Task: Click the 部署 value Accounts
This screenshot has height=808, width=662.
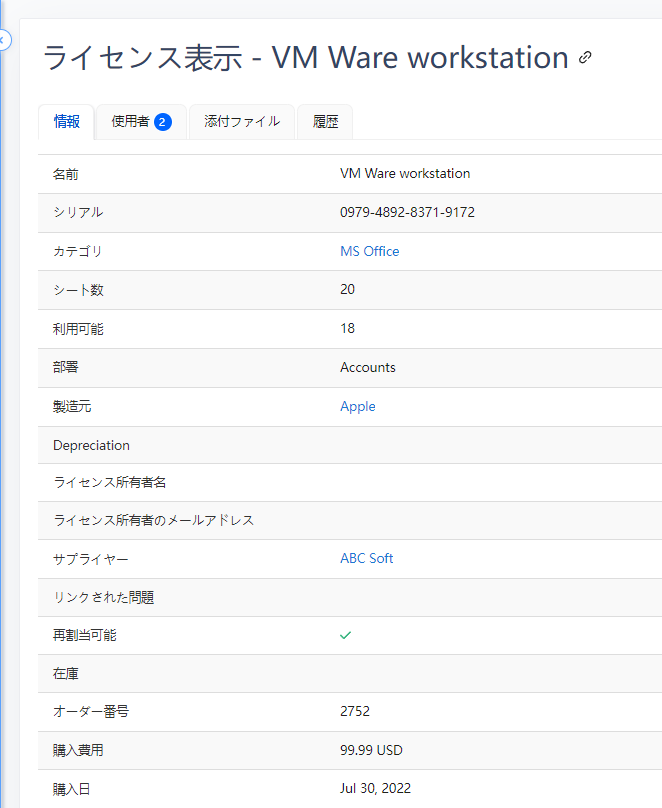Action: 369,367
